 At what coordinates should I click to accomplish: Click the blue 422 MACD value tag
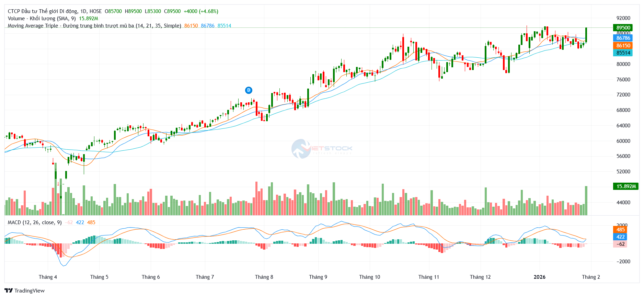coord(620,237)
